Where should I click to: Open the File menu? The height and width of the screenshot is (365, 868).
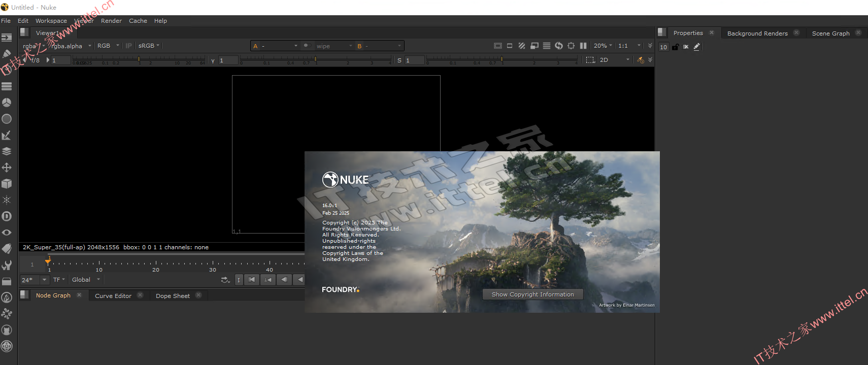6,21
